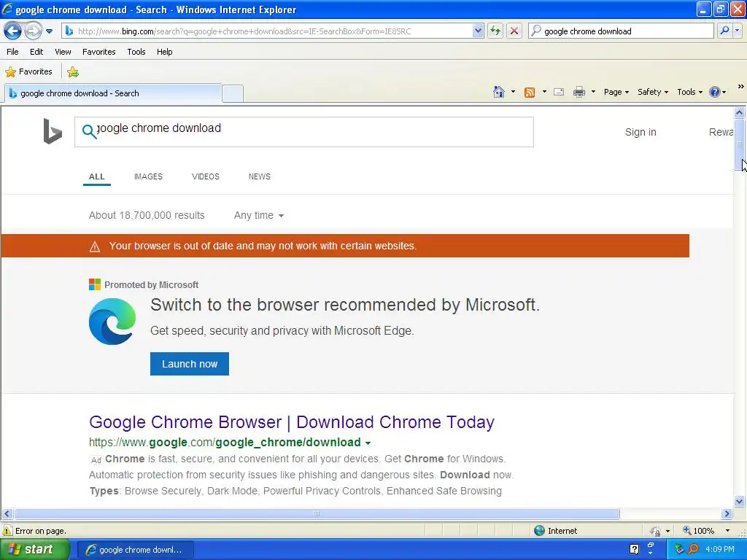747x560 pixels.
Task: Switch to the NEWS tab
Action: point(259,176)
